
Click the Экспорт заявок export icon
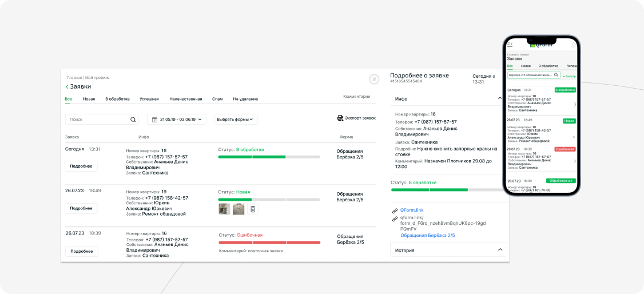click(340, 118)
